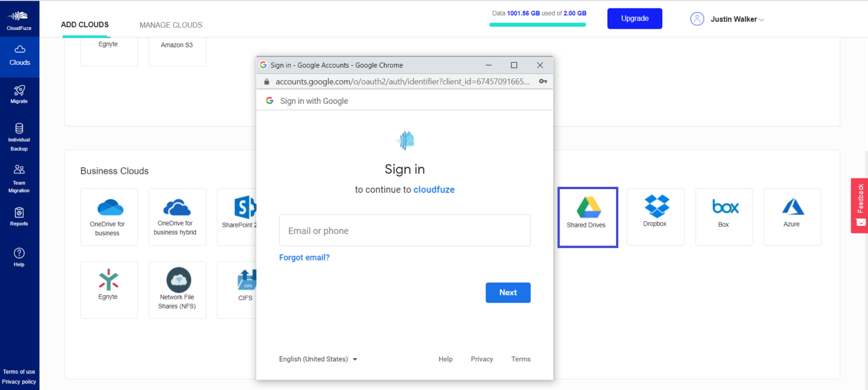
Task: Click the data usage progress bar
Action: tap(537, 26)
